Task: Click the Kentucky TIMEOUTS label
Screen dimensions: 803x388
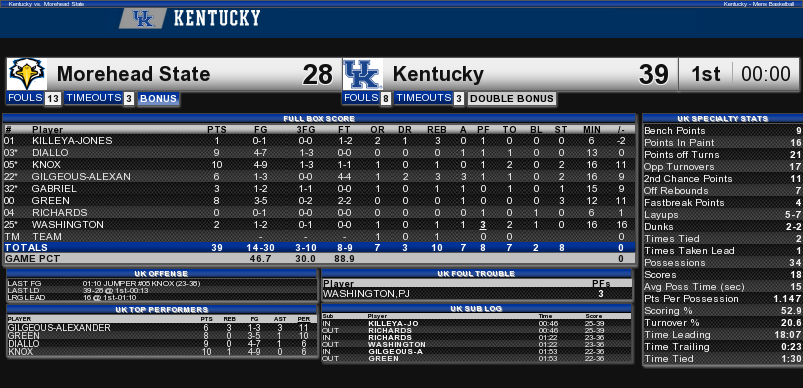Action: click(x=422, y=98)
